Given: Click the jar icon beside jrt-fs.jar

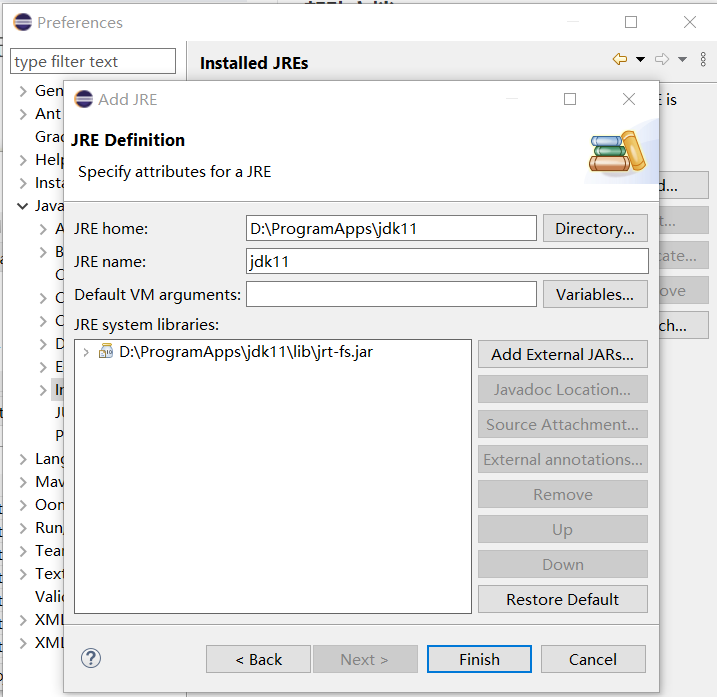Looking at the screenshot, I should tap(106, 351).
